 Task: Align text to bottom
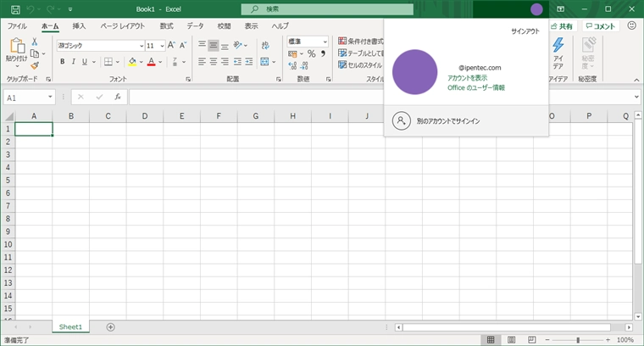[x=225, y=45]
